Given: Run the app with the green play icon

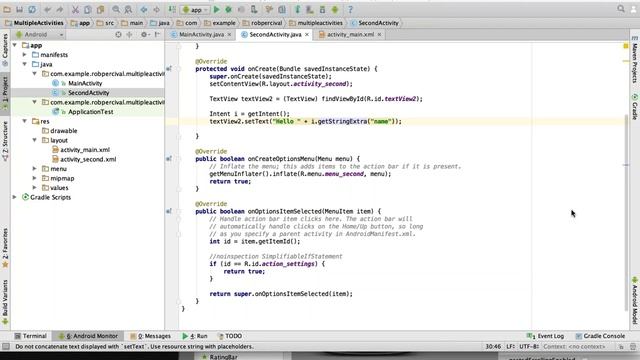Looking at the screenshot, I should tap(217, 9).
